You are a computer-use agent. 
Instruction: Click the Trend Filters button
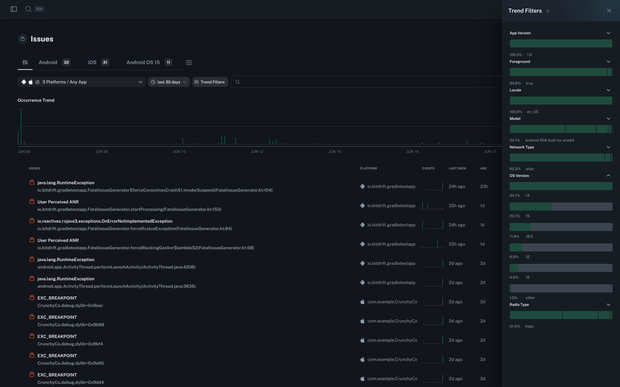tap(210, 82)
